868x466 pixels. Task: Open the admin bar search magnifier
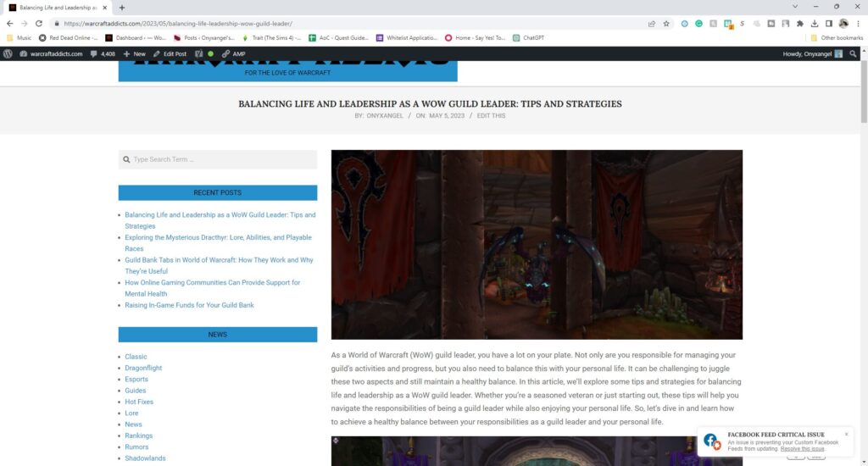853,53
